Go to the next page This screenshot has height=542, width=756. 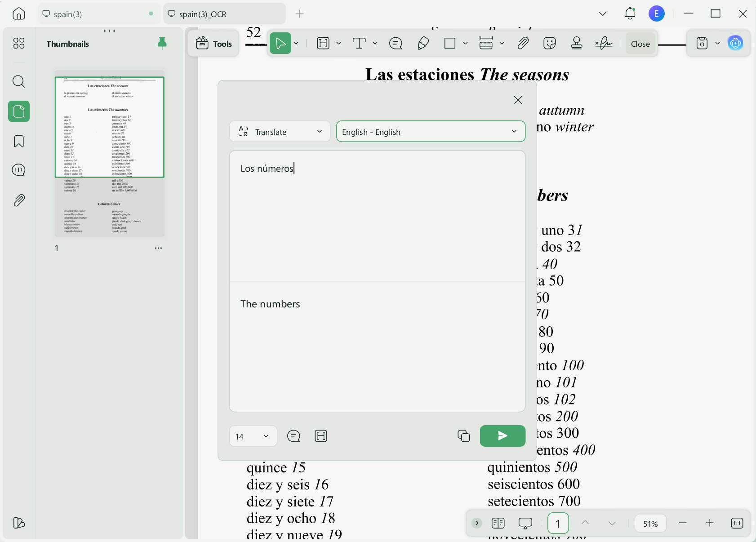click(612, 523)
